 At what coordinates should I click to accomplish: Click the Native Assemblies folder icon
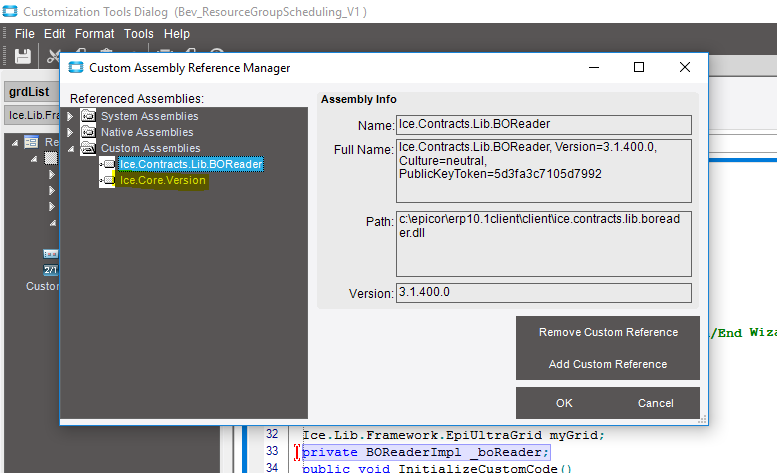tap(88, 132)
